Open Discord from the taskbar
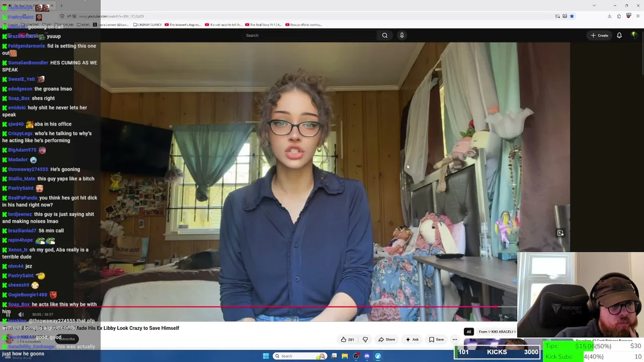Image resolution: width=644 pixels, height=362 pixels. click(x=367, y=356)
